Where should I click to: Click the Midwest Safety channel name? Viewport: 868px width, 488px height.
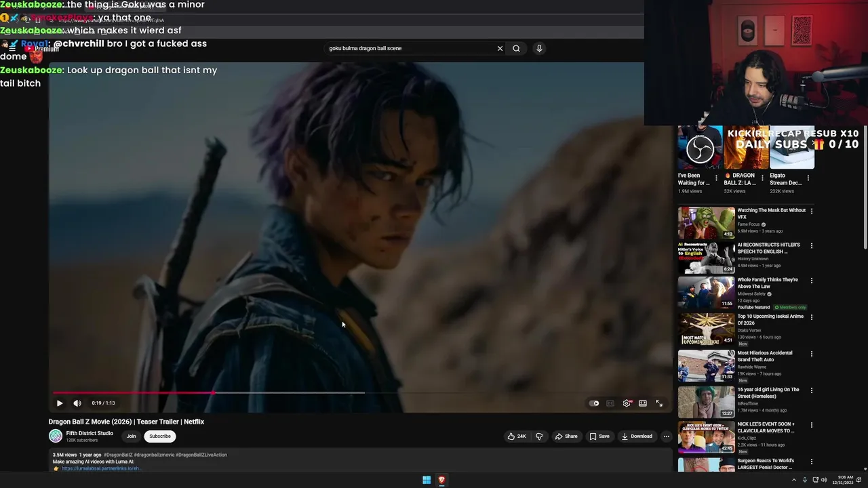(753, 294)
